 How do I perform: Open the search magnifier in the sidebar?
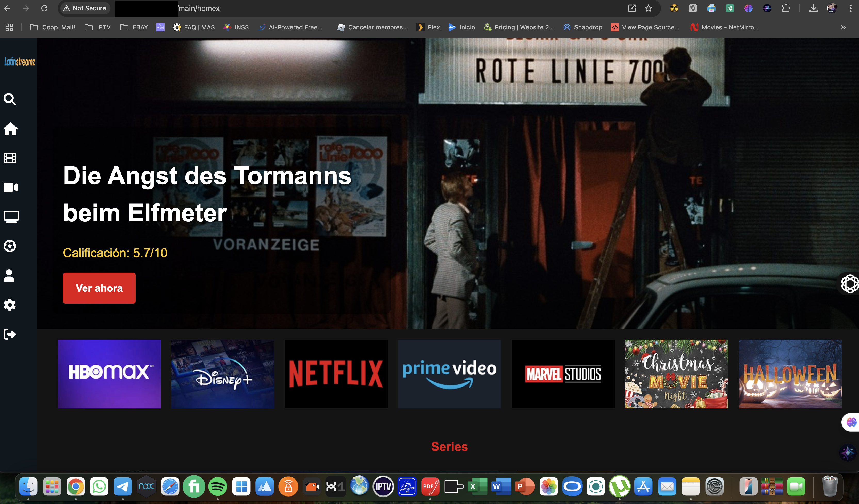pyautogui.click(x=10, y=99)
